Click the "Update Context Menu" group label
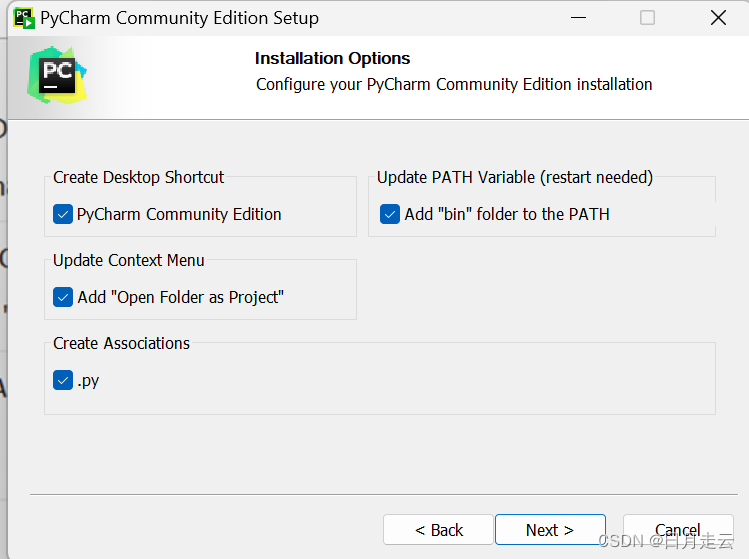The width and height of the screenshot is (749, 559). pyautogui.click(x=128, y=260)
